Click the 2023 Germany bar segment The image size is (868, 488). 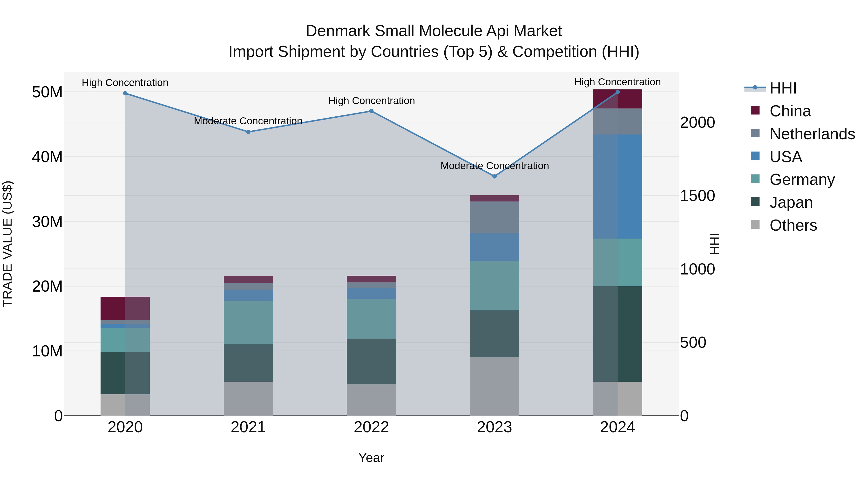pos(495,286)
